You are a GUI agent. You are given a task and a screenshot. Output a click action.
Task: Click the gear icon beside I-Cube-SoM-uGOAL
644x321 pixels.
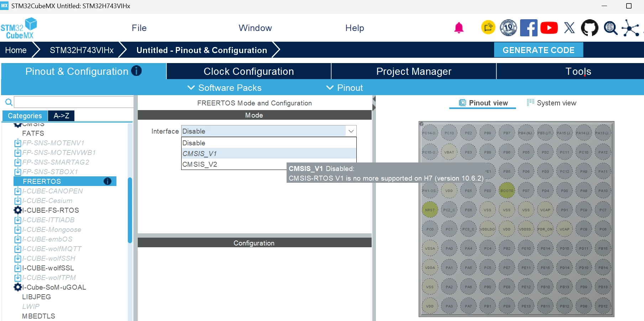coord(17,287)
